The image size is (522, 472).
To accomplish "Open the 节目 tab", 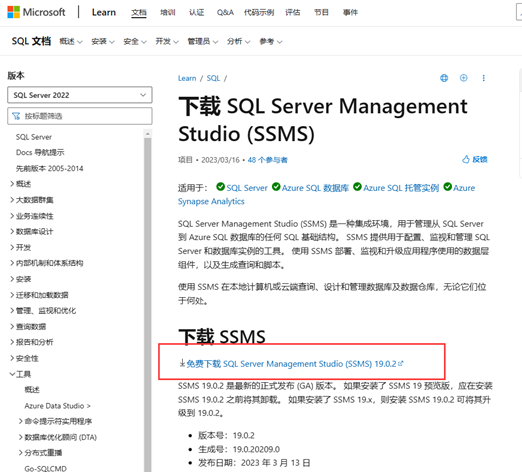I will pos(321,12).
